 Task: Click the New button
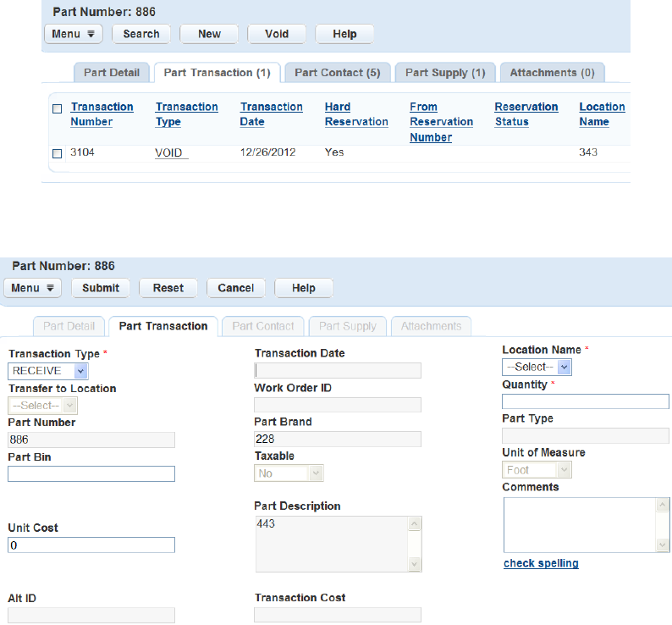209,34
